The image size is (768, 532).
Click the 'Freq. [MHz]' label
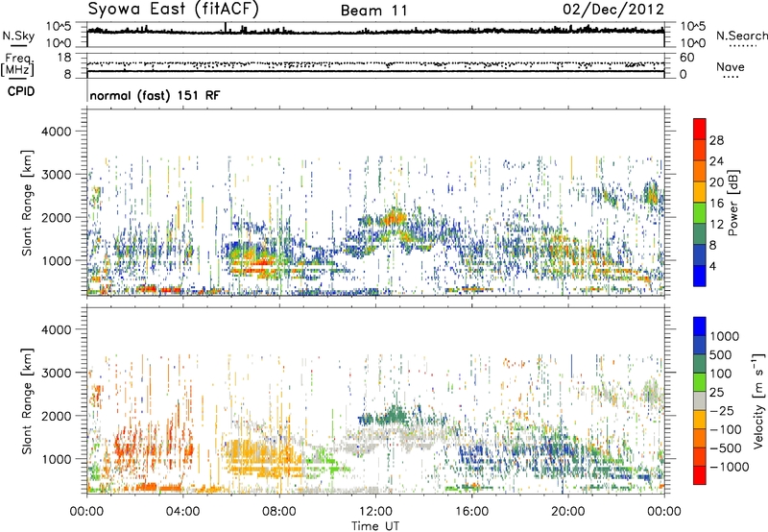(17, 65)
